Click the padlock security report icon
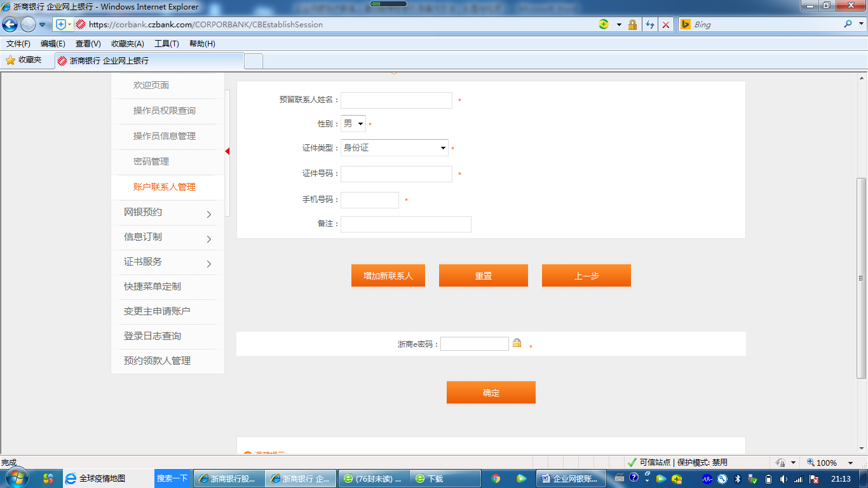The image size is (868, 488). coord(632,24)
